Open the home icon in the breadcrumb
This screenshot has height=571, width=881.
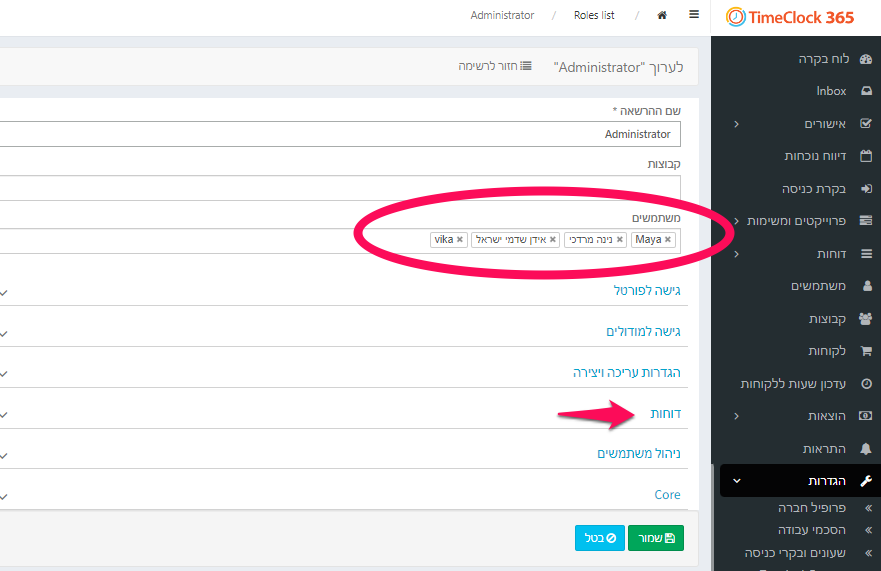click(662, 15)
